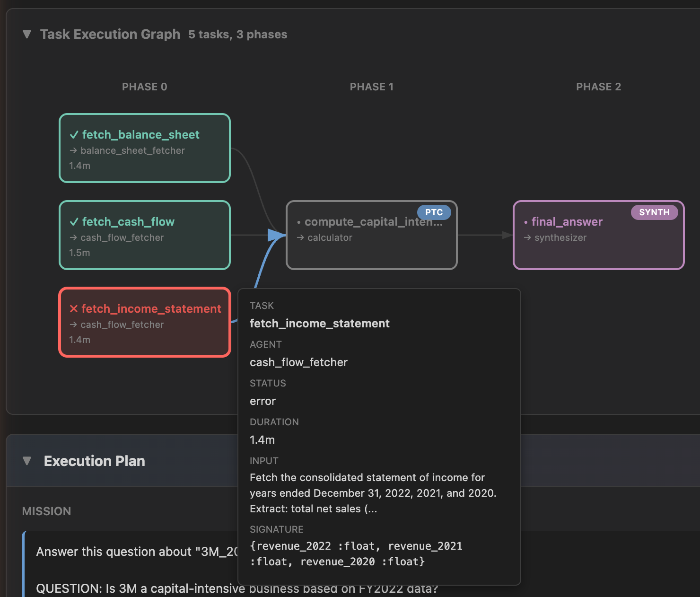Click the arrow icon beside balance_sheet_fetcher
The height and width of the screenshot is (597, 700).
pyautogui.click(x=74, y=150)
